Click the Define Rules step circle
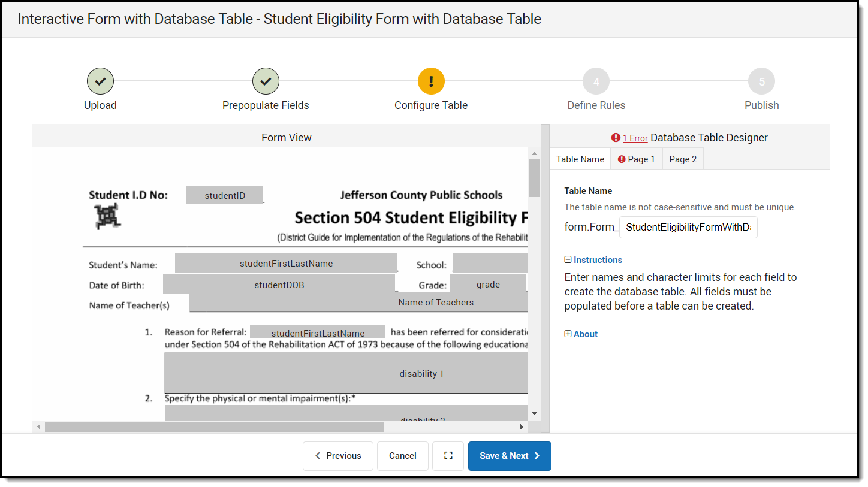This screenshot has height=487, width=868. click(596, 81)
